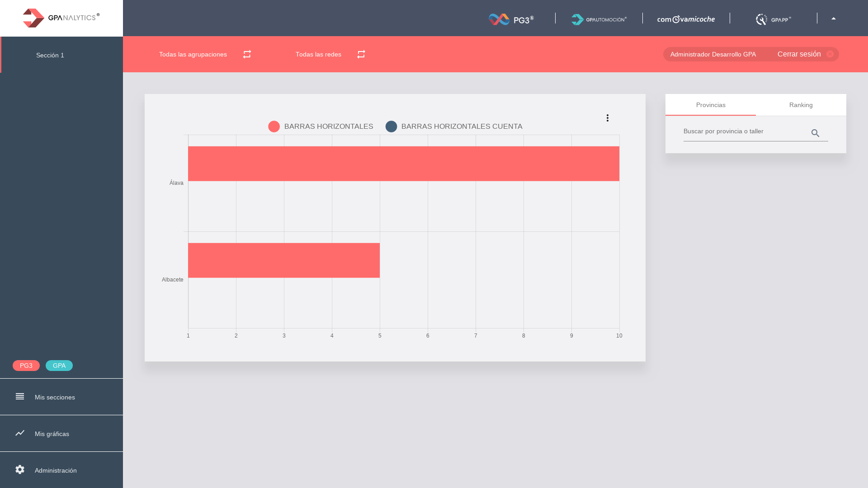The width and height of the screenshot is (868, 488).
Task: Toggle the PG3 filter chip
Action: [x=26, y=366]
